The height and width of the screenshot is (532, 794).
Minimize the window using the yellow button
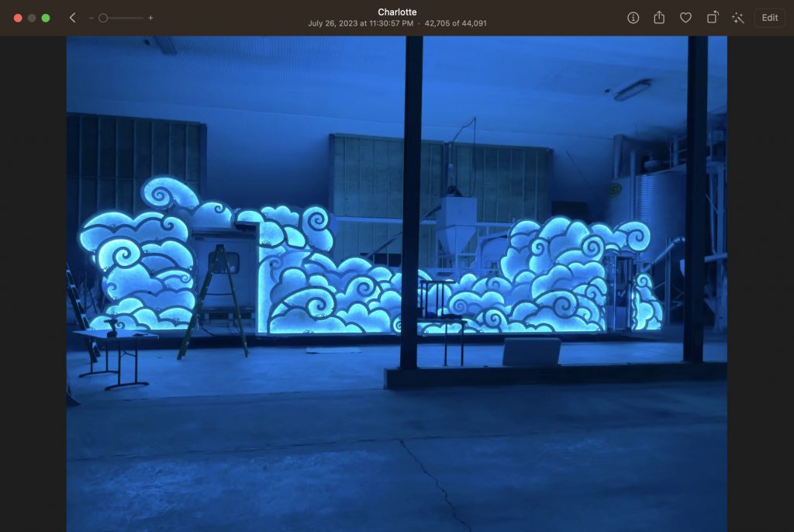coord(32,18)
